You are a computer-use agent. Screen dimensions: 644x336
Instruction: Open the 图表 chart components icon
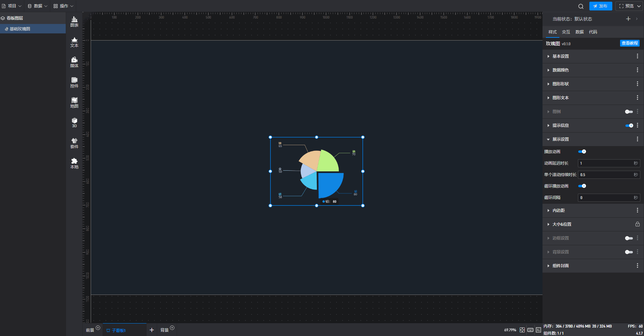[74, 22]
